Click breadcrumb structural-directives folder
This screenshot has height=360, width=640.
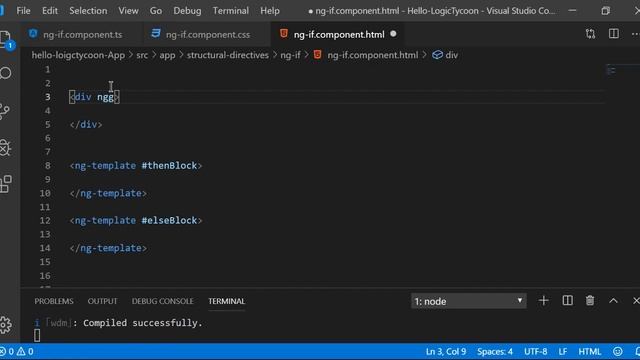(x=228, y=55)
